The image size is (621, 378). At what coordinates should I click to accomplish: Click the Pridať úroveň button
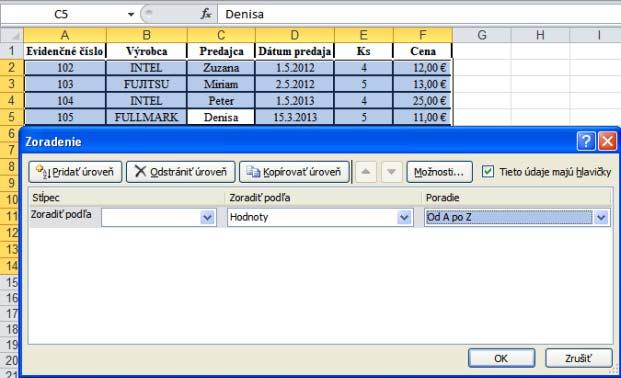pyautogui.click(x=75, y=172)
